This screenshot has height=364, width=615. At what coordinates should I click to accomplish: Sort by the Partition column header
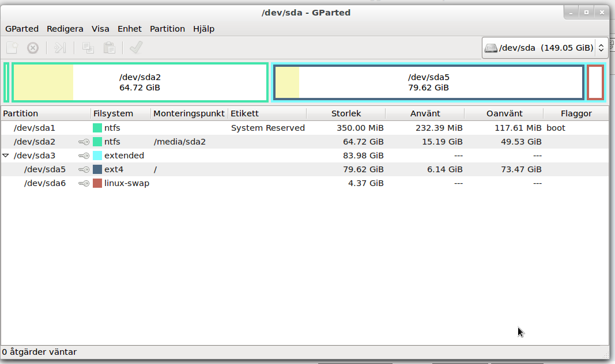[x=46, y=113]
